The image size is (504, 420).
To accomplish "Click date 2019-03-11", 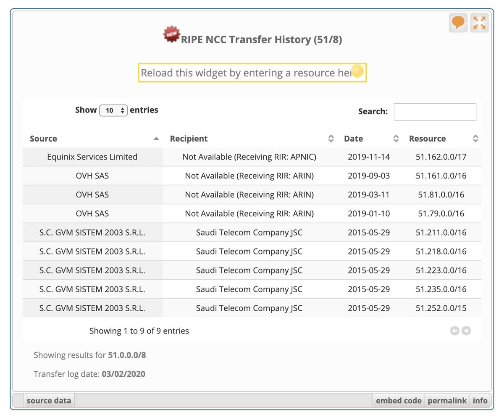I will [x=369, y=194].
